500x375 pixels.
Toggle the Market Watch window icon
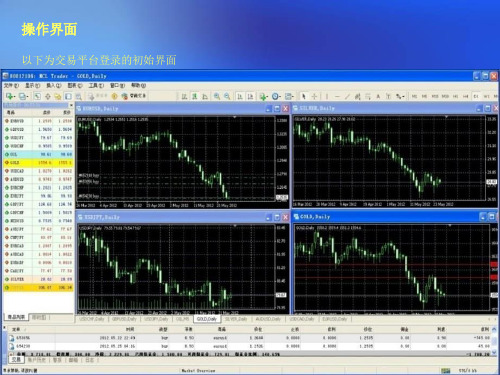pos(37,96)
